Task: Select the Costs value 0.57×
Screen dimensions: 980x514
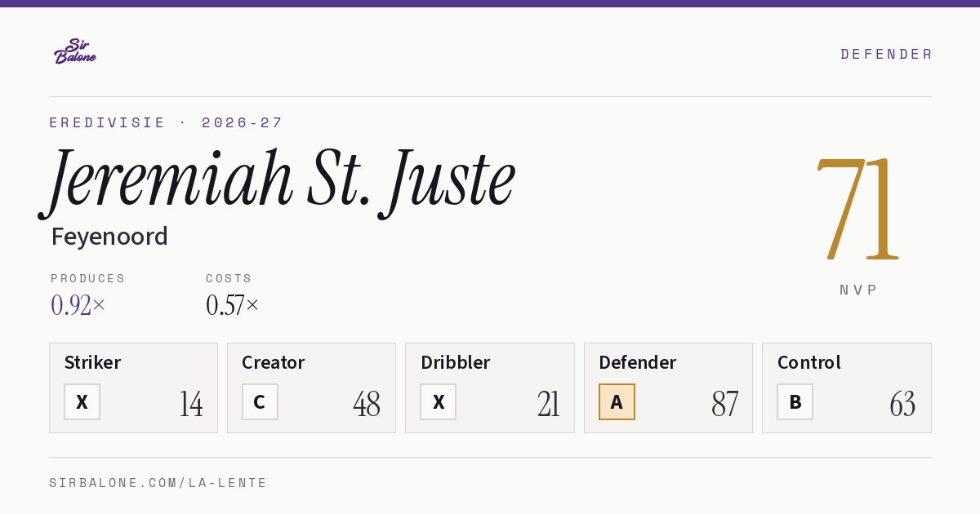Action: pos(233,305)
